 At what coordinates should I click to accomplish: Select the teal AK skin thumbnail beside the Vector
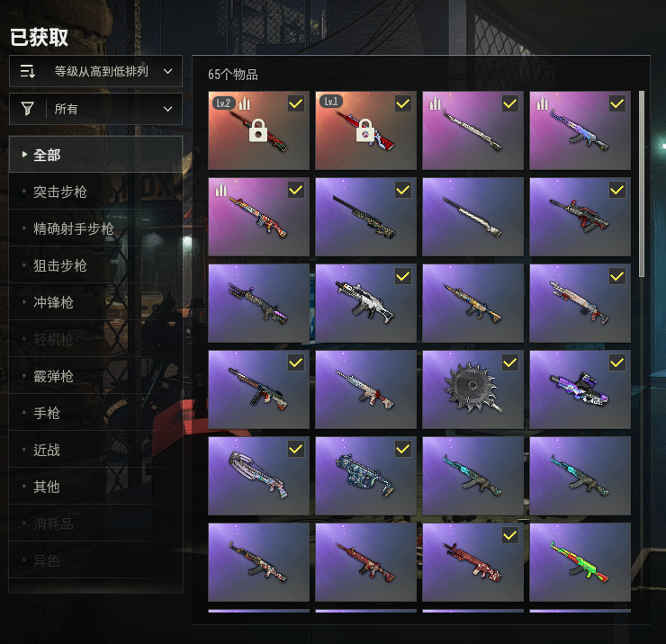click(472, 476)
